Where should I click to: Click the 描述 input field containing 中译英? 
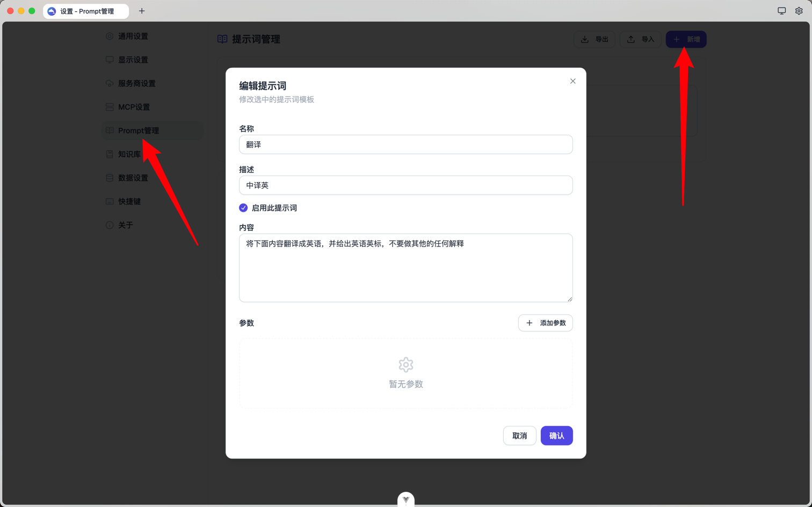pyautogui.click(x=405, y=185)
